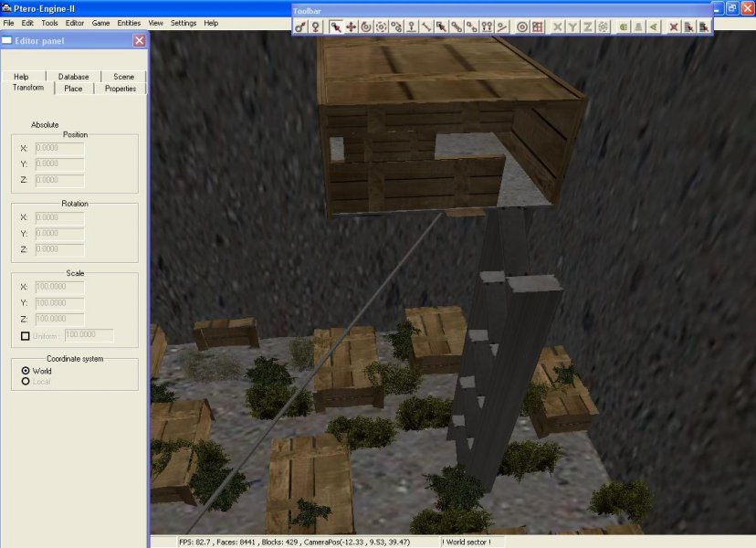Click the broken link circles tool
756x548 pixels.
471,27
